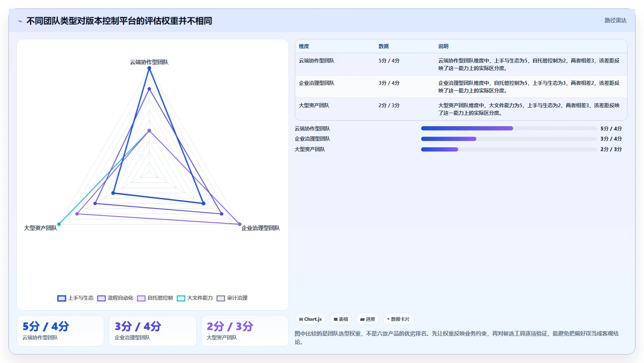
Task: Click the 2分 / 3分 table cell
Action: pos(389,106)
